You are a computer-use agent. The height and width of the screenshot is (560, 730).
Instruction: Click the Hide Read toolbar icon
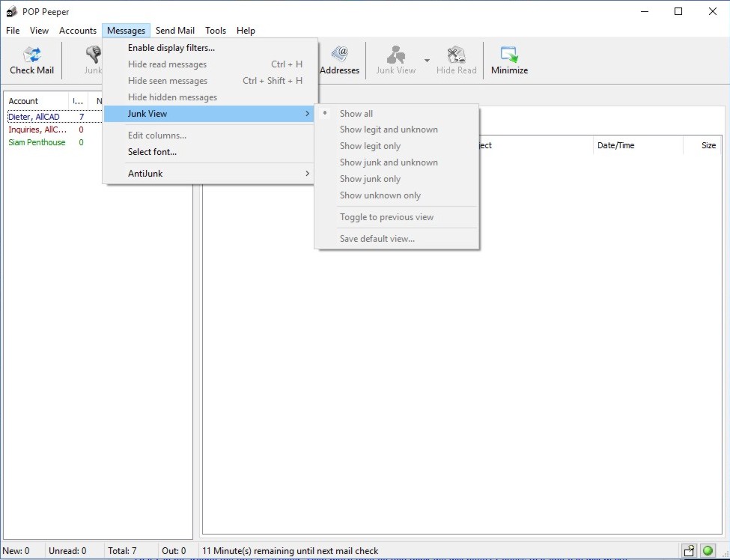(x=456, y=55)
